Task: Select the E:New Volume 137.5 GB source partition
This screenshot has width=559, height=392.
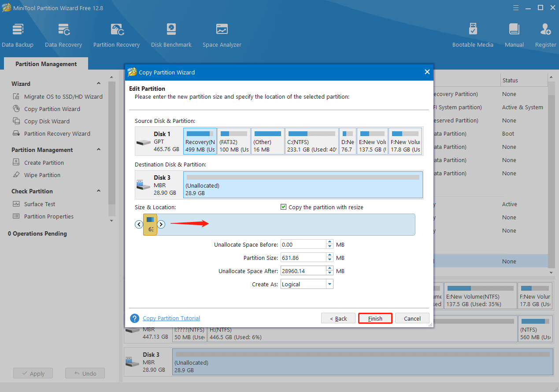Action: pyautogui.click(x=372, y=141)
